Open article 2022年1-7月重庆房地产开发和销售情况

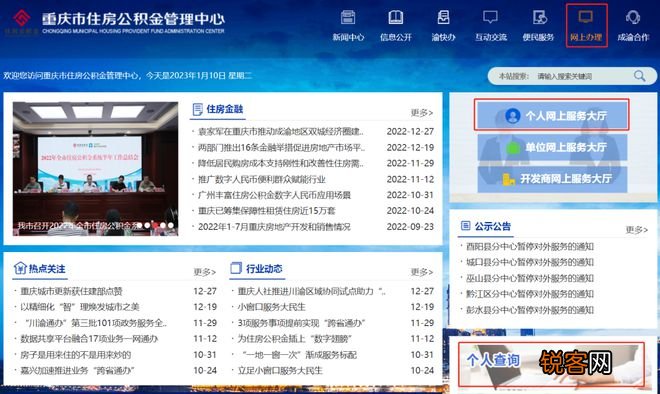click(x=274, y=226)
